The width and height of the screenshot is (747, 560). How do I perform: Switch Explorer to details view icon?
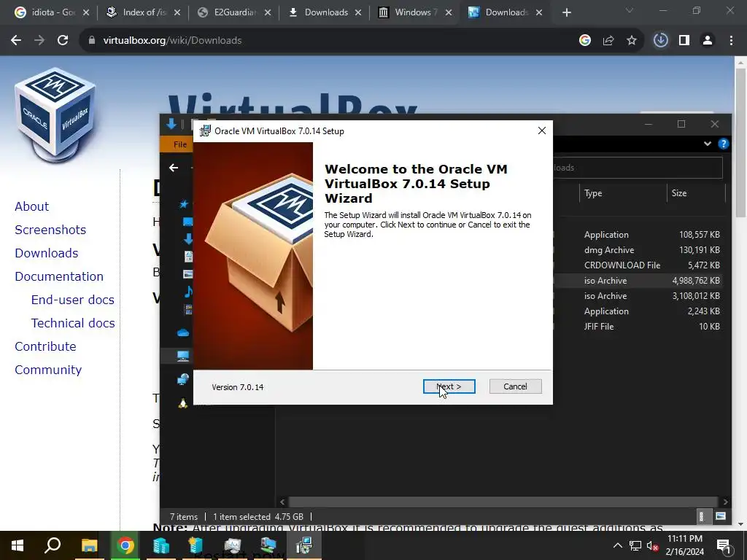(701, 516)
